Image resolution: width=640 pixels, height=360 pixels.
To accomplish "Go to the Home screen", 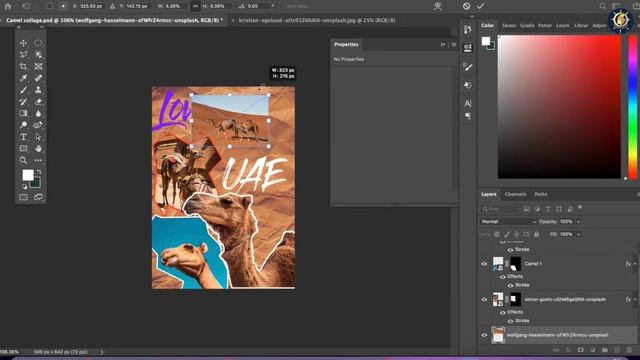I will coord(8,6).
